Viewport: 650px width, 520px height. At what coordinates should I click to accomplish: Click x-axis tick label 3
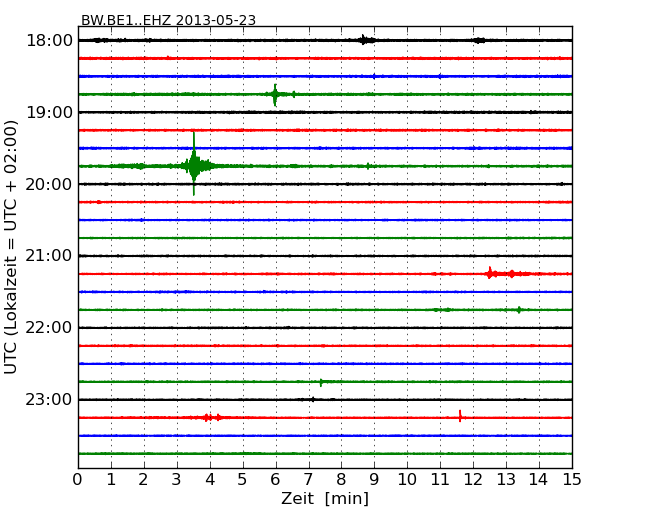click(x=177, y=480)
